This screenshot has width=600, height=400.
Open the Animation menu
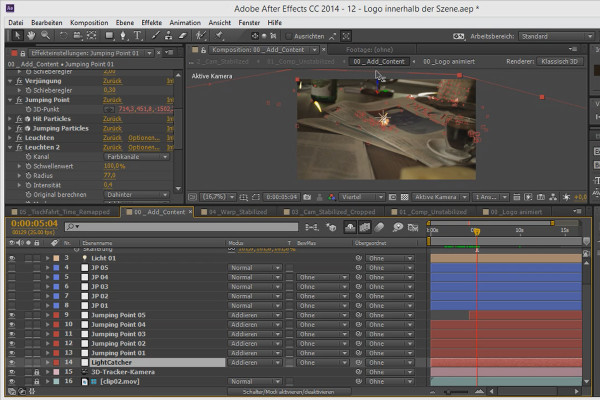[x=185, y=23]
